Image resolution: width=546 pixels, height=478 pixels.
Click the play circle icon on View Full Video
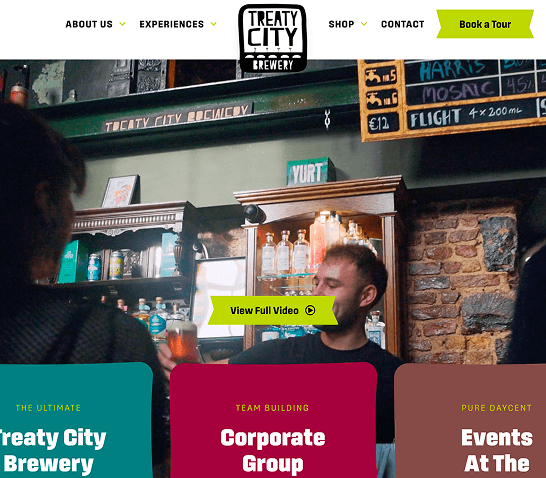tap(310, 310)
